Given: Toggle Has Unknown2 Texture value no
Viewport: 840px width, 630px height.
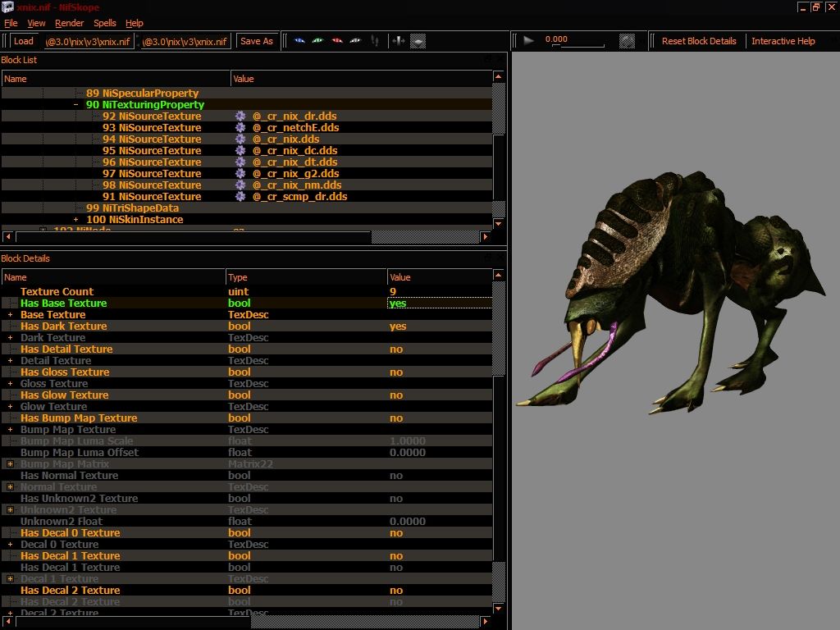Looking at the screenshot, I should click(x=396, y=499).
